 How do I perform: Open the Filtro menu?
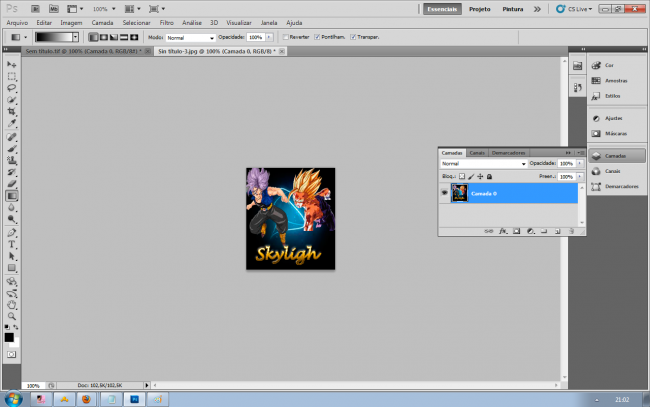167,23
